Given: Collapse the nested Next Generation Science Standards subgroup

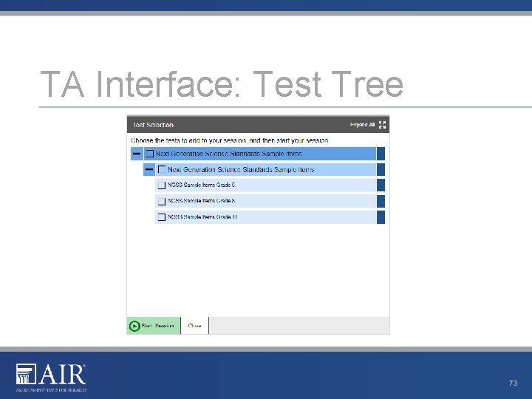Looking at the screenshot, I should coord(149,169).
